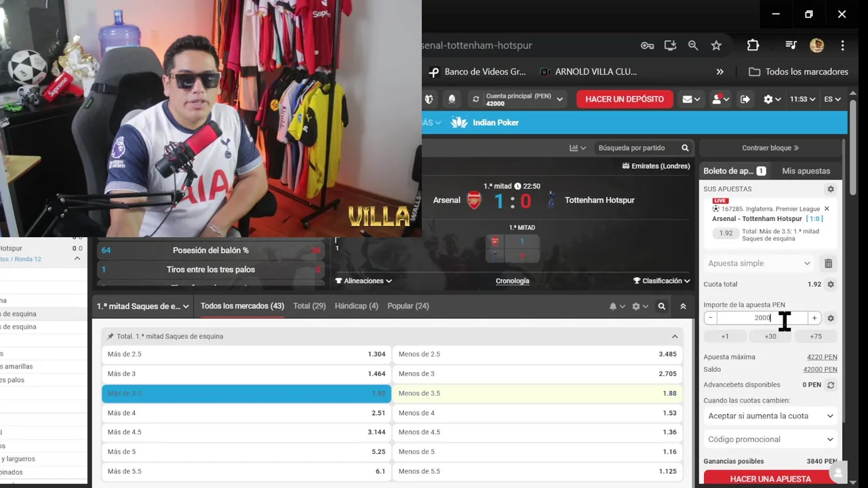Open the Banco de Videos bookmark
The height and width of the screenshot is (488, 868).
477,72
